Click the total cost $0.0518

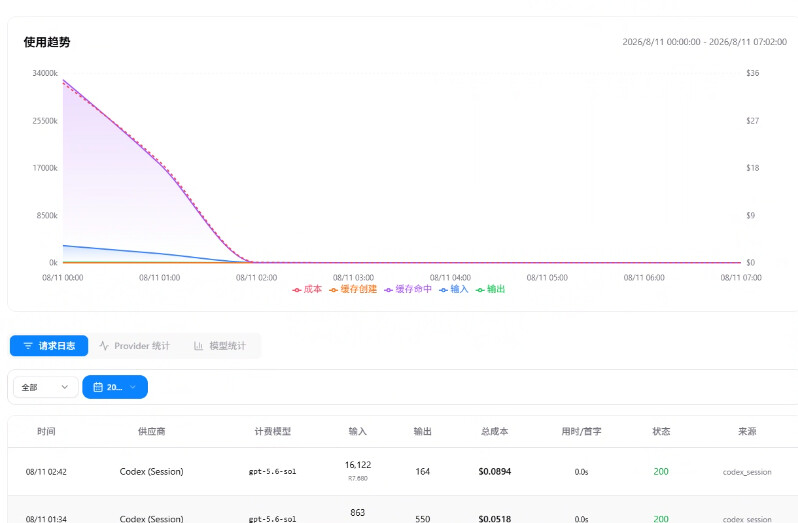click(x=495, y=519)
